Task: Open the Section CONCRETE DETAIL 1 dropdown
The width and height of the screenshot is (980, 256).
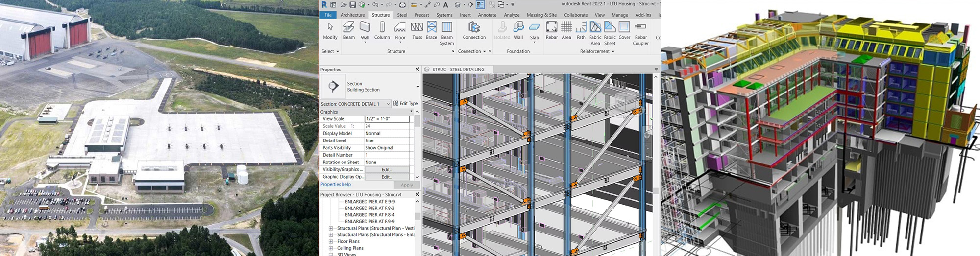Action: point(388,104)
